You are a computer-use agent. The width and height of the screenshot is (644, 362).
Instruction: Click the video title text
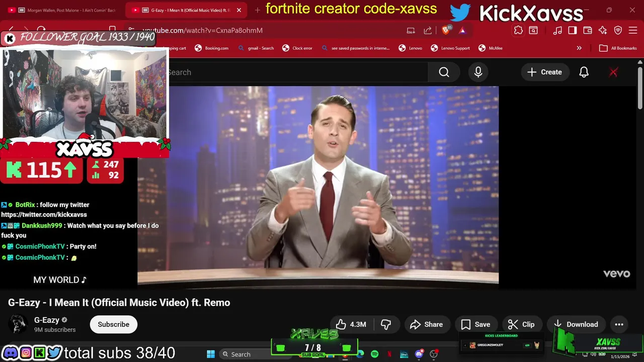coord(119,303)
